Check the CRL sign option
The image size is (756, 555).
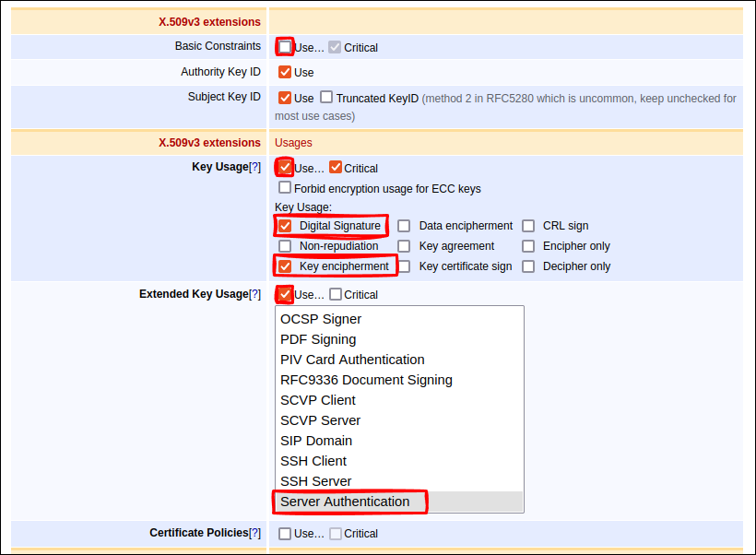tap(528, 226)
